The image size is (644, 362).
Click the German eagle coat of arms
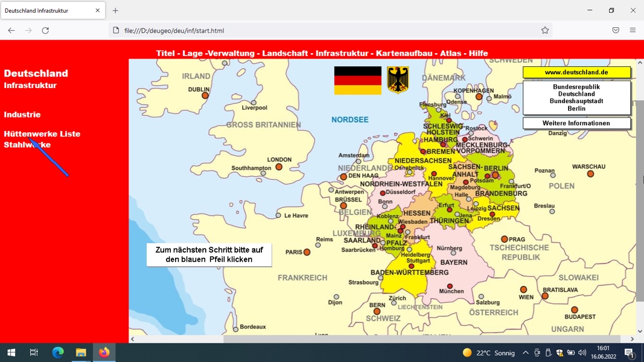tap(398, 80)
